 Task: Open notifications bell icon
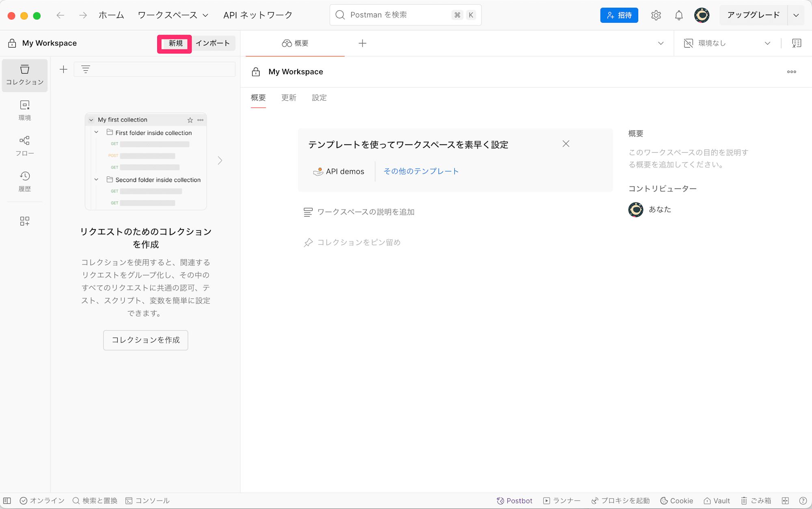click(x=679, y=15)
